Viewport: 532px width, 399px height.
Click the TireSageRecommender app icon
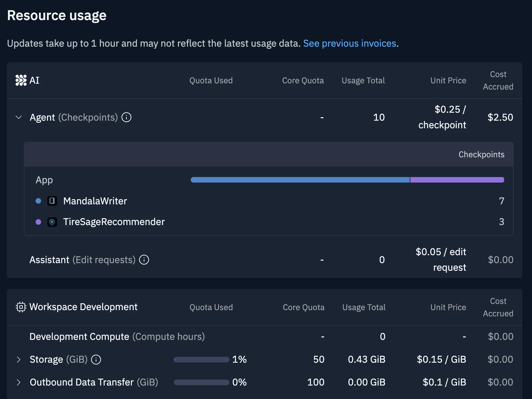[x=52, y=222]
